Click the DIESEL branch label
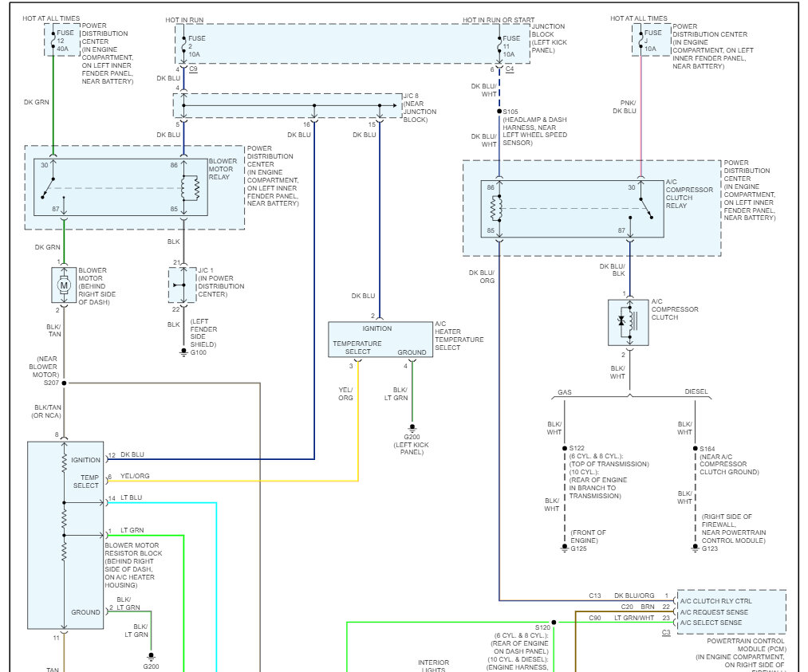 [696, 391]
